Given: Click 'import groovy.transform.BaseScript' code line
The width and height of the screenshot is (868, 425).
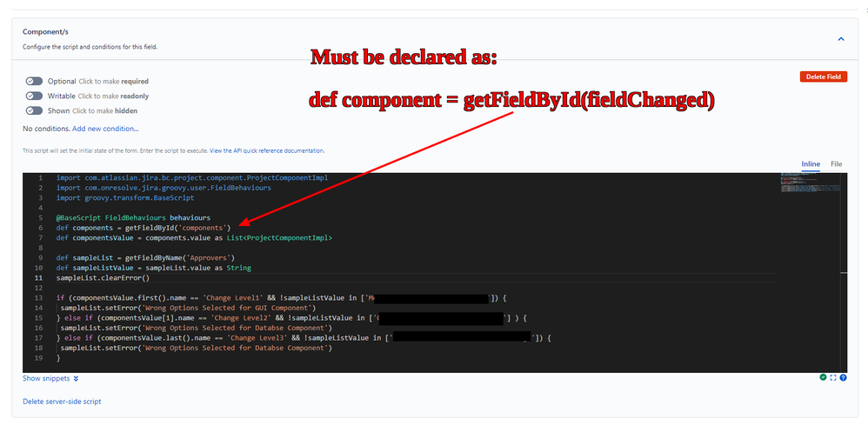Looking at the screenshot, I should pos(125,197).
